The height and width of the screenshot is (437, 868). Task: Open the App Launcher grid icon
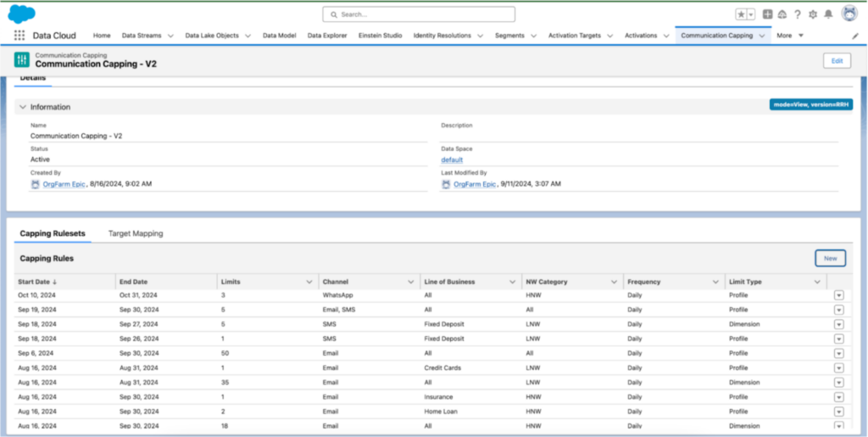tap(19, 36)
